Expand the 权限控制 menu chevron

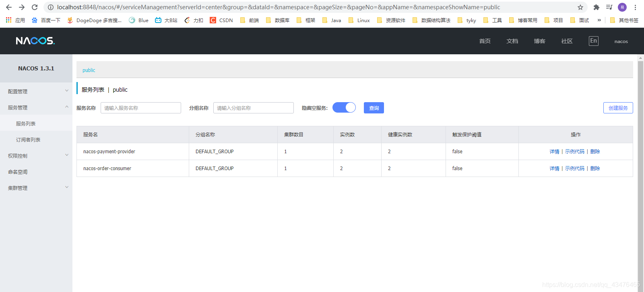(x=67, y=155)
